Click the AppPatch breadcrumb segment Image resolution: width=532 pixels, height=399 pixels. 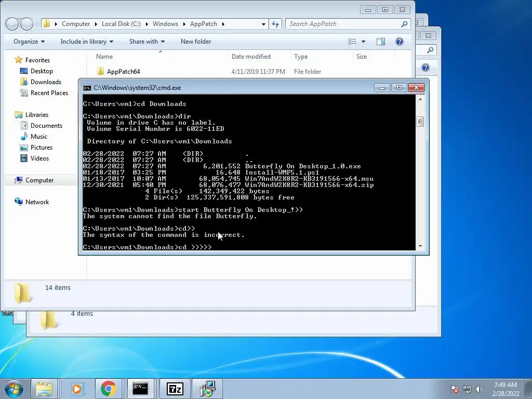point(204,24)
